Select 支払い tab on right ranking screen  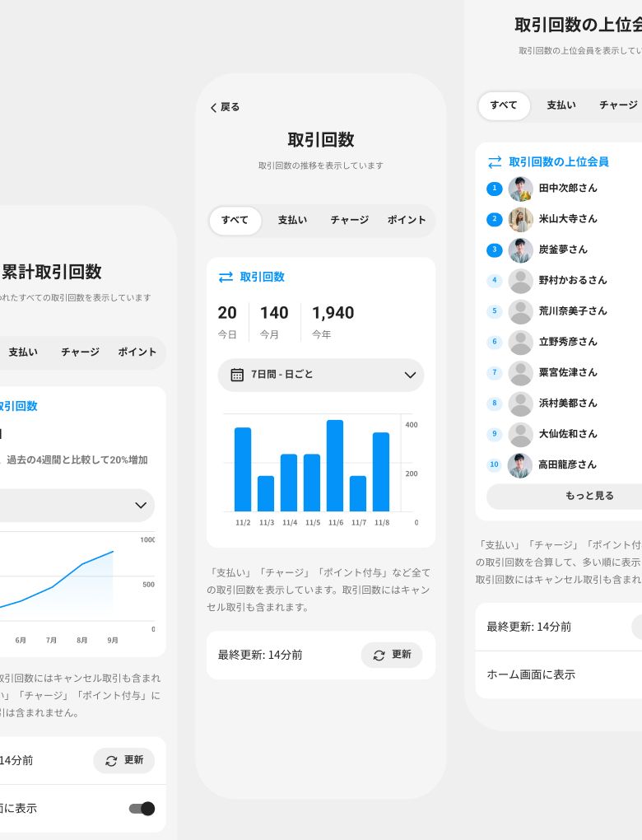tap(561, 105)
